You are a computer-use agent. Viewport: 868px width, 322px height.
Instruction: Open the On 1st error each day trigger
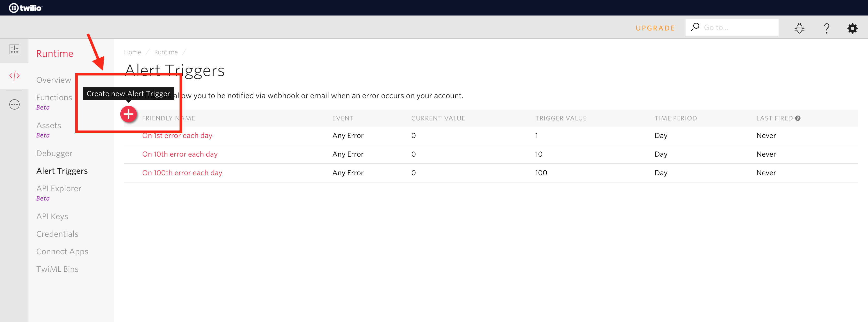177,135
